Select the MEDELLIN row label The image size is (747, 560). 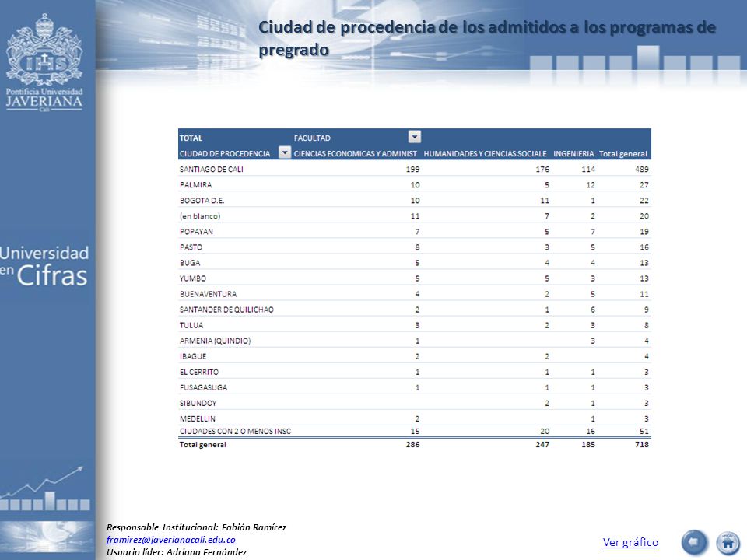[197, 419]
